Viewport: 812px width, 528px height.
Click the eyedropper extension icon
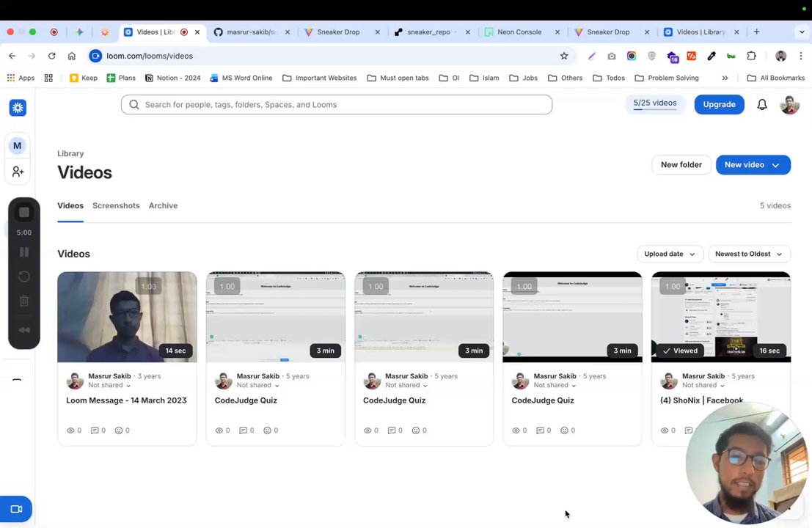712,56
